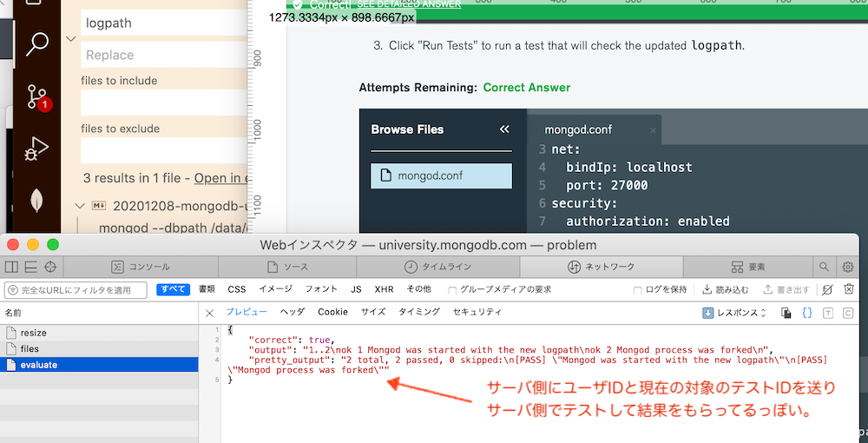The width and height of the screenshot is (868, 443).
Task: Click the element selection crosshair icon
Action: pyautogui.click(x=50, y=267)
